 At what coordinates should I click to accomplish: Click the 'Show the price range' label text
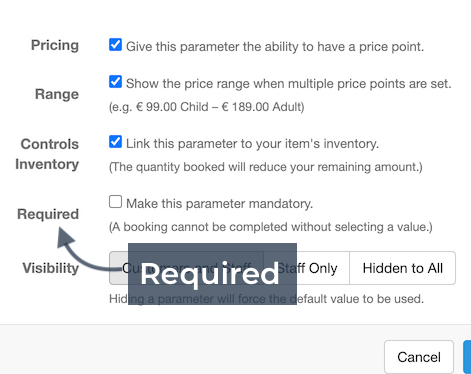point(289,84)
